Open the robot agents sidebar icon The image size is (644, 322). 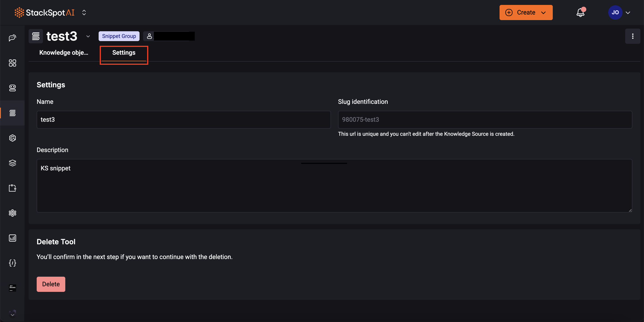click(x=12, y=88)
